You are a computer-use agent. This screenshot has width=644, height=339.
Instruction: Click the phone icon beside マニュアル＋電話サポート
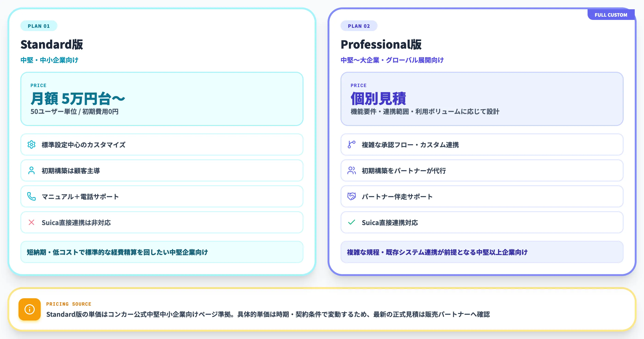[x=31, y=197]
